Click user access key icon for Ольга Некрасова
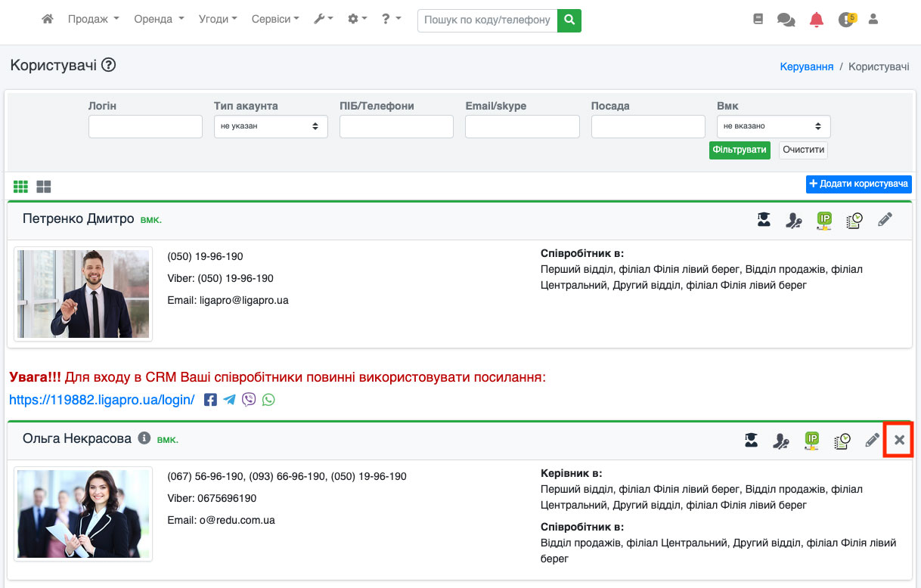This screenshot has height=588, width=921. pos(781,440)
